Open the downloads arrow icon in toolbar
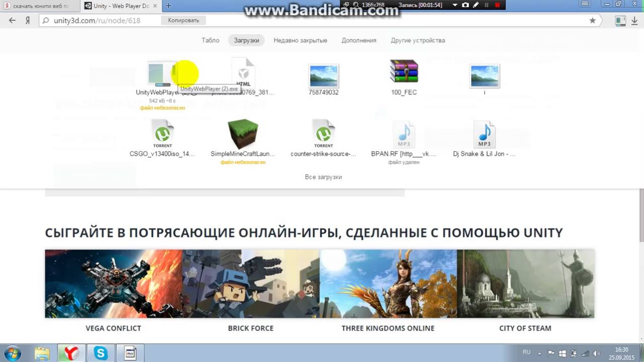Viewport: 644px width, 362px height. point(633,21)
